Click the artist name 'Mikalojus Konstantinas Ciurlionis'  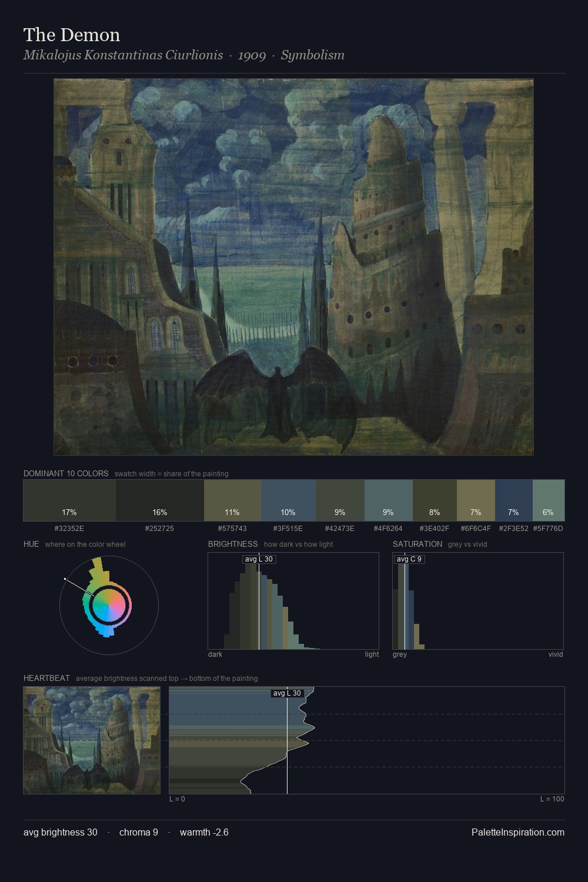(123, 55)
